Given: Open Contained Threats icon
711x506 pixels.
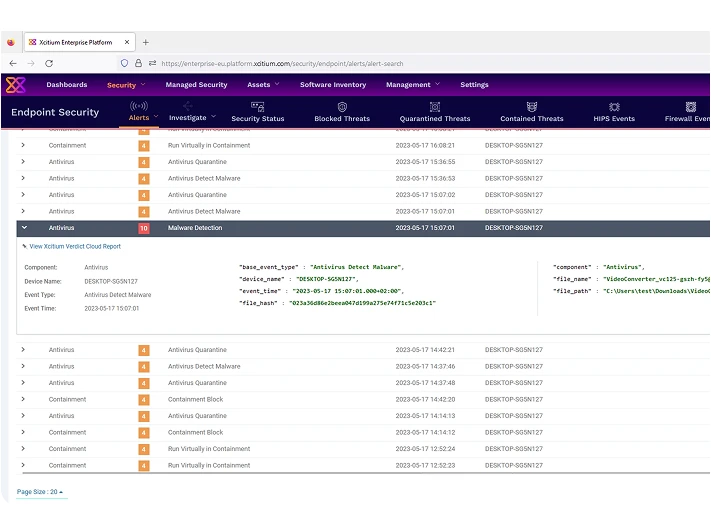Looking at the screenshot, I should coord(531,106).
